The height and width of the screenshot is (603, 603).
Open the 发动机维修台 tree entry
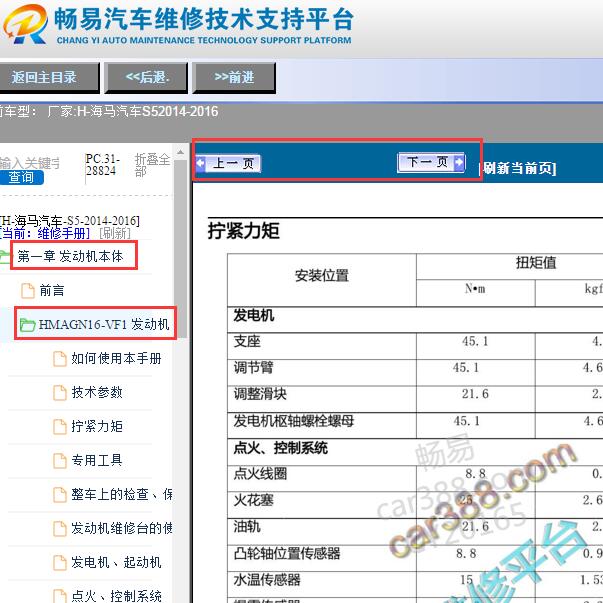pos(122,528)
